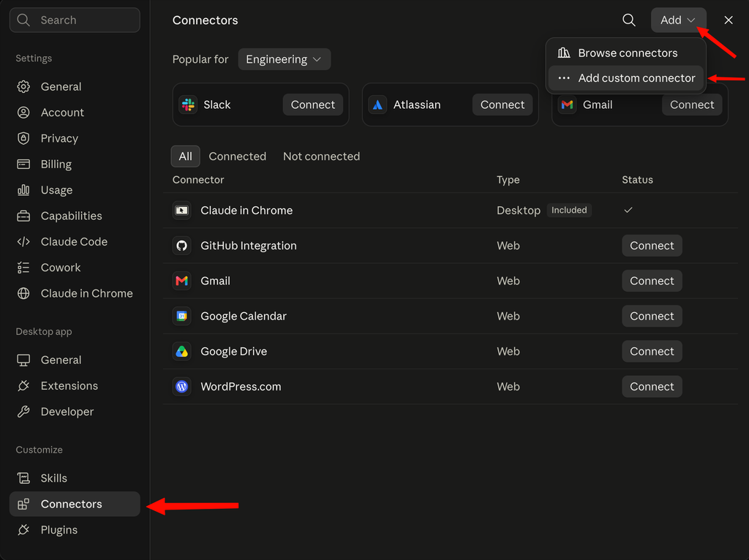Click the WordPress.com logo icon
The image size is (749, 560).
(182, 387)
